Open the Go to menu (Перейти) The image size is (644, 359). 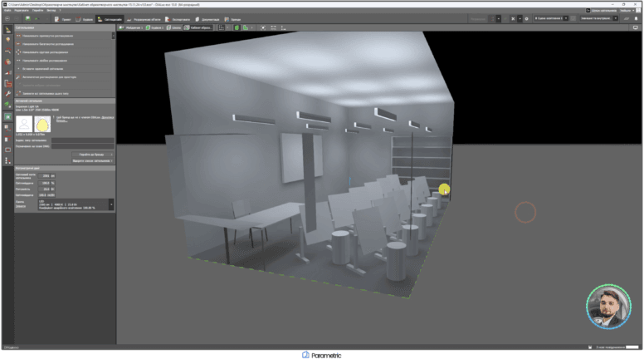coord(37,10)
